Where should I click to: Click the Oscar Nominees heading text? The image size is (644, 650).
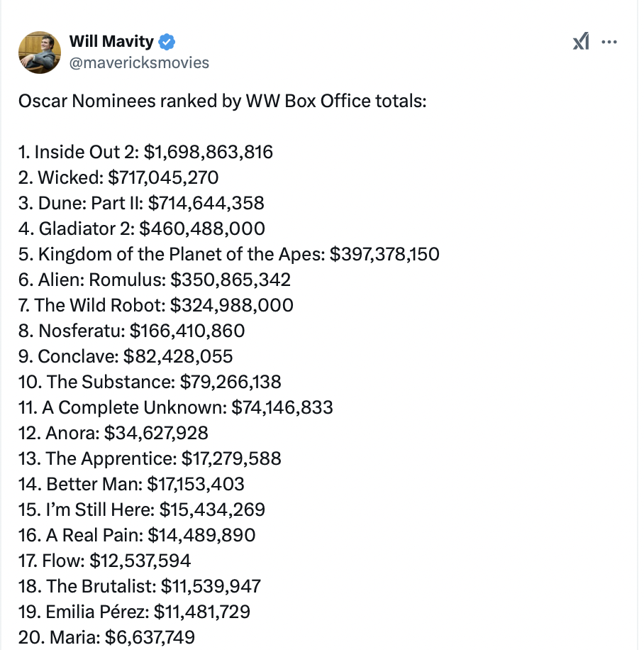coord(222,100)
